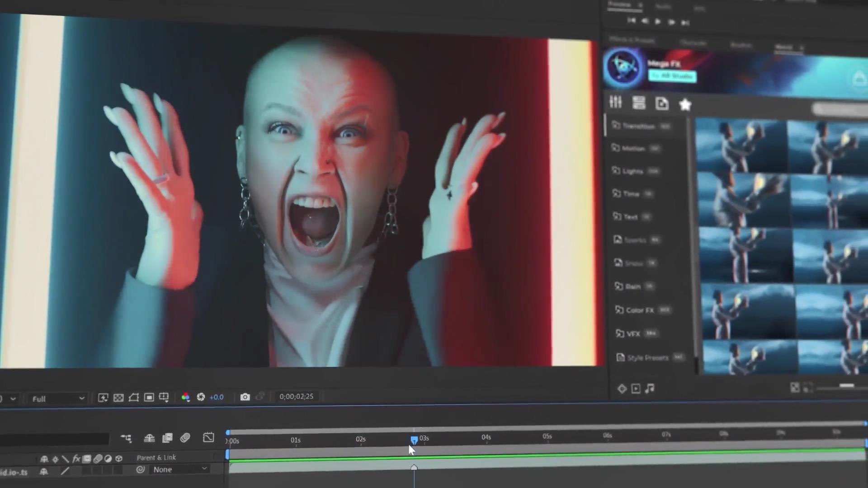Open the Parent None dropdown

point(179,469)
